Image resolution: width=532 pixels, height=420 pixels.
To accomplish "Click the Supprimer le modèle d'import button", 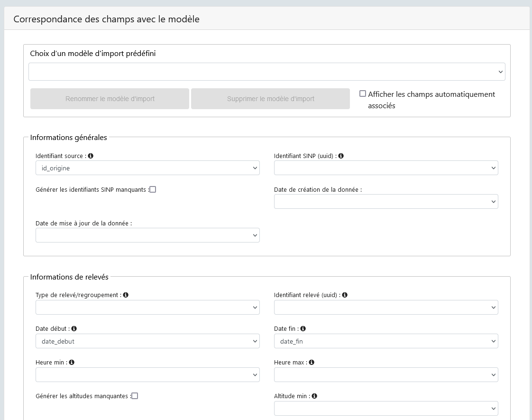I will [270, 98].
